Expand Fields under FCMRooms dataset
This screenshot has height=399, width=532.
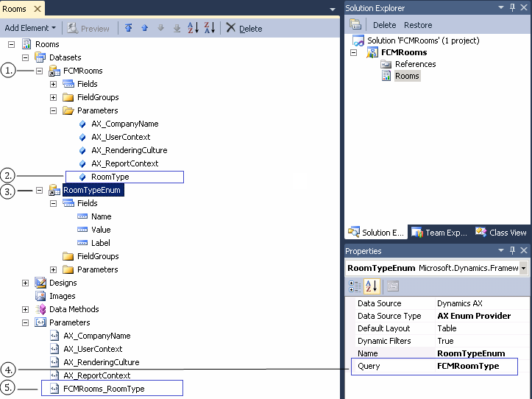point(53,84)
